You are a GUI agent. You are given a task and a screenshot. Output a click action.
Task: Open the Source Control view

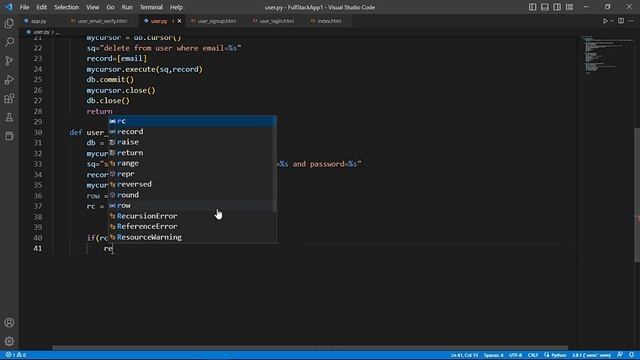(x=9, y=61)
